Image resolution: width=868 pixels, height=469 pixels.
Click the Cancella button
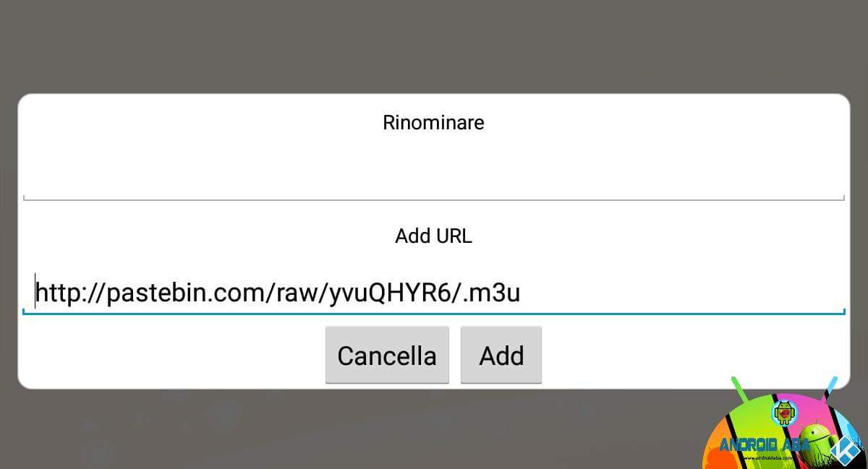[x=387, y=355]
